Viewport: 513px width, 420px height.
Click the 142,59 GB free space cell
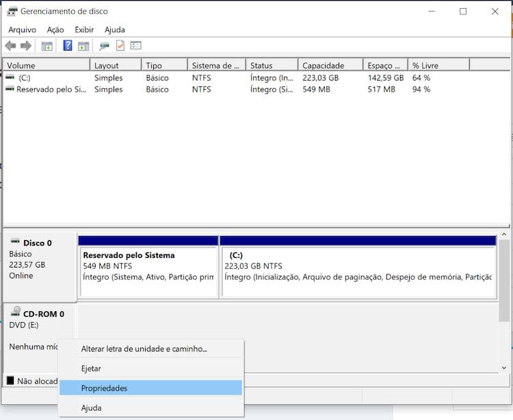pos(385,78)
